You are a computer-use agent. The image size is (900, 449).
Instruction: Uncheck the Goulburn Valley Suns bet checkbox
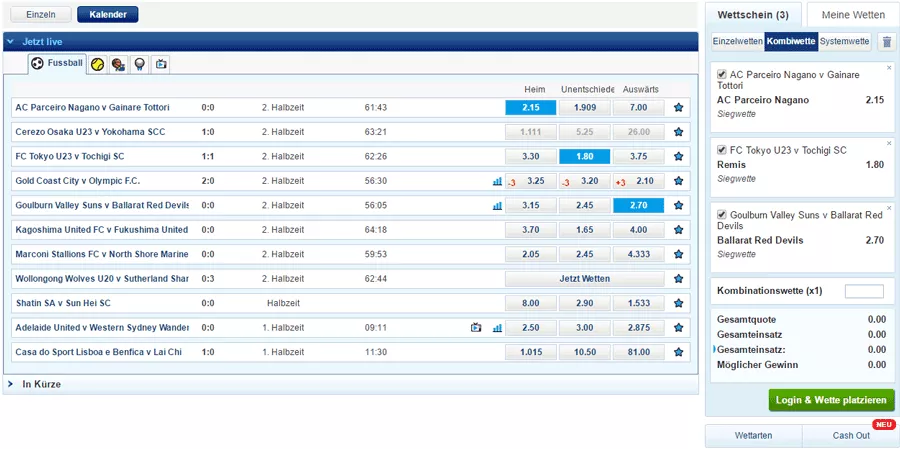point(723,215)
